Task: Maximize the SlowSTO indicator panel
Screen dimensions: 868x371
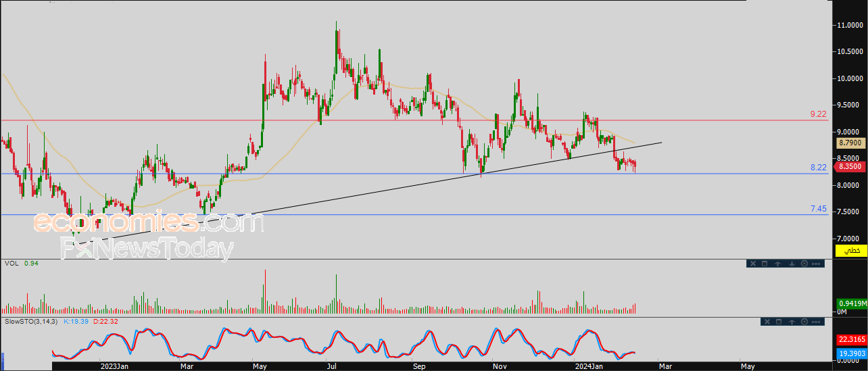Action: (x=779, y=322)
